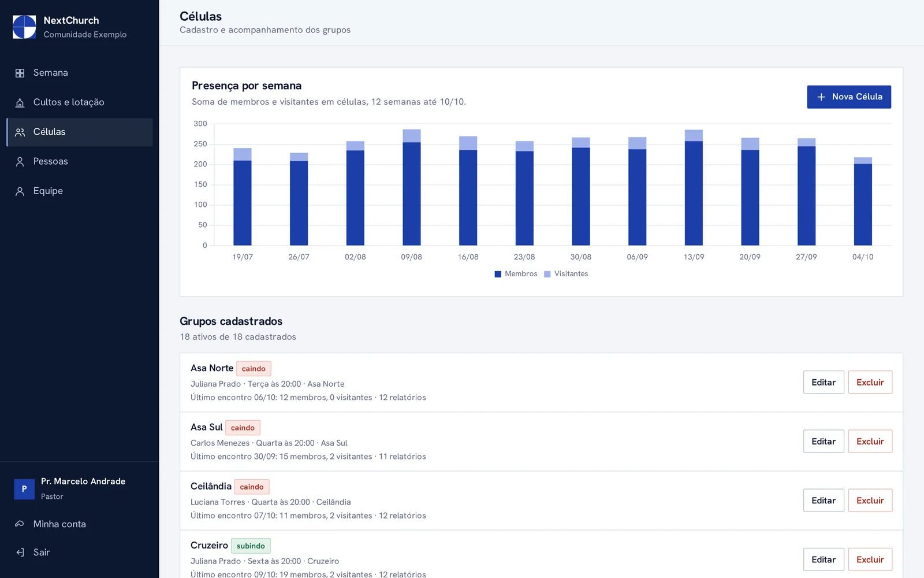Edit the Asa Sul group
The width and height of the screenshot is (924, 578).
tap(824, 442)
